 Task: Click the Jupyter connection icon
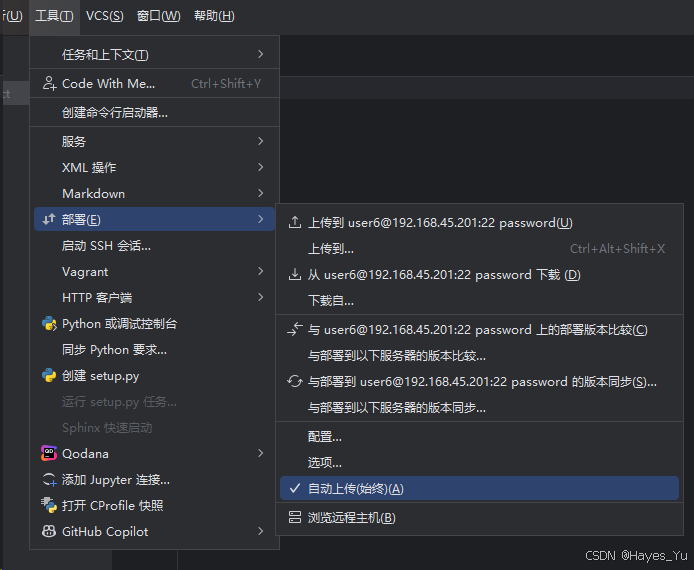click(49, 480)
